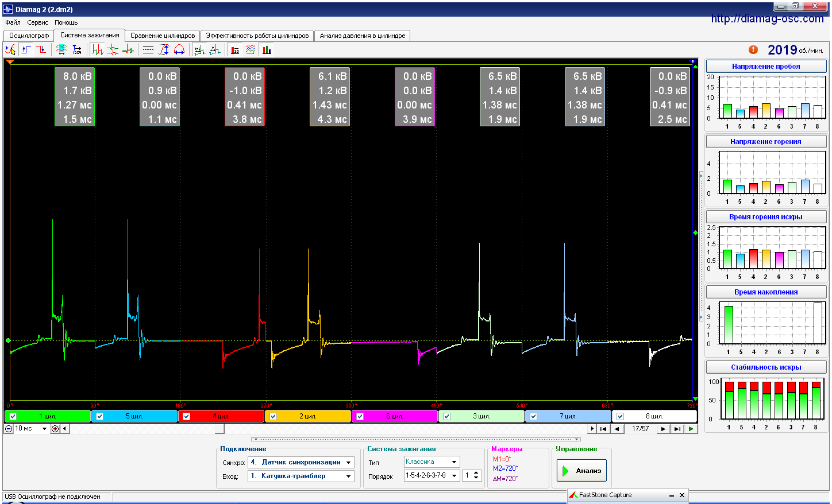Switch to Эффективность работы цилиндров tab
The image size is (832, 504).
(257, 36)
